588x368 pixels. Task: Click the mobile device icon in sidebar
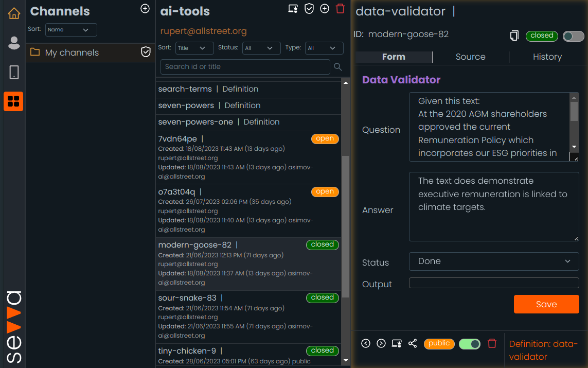tap(14, 72)
